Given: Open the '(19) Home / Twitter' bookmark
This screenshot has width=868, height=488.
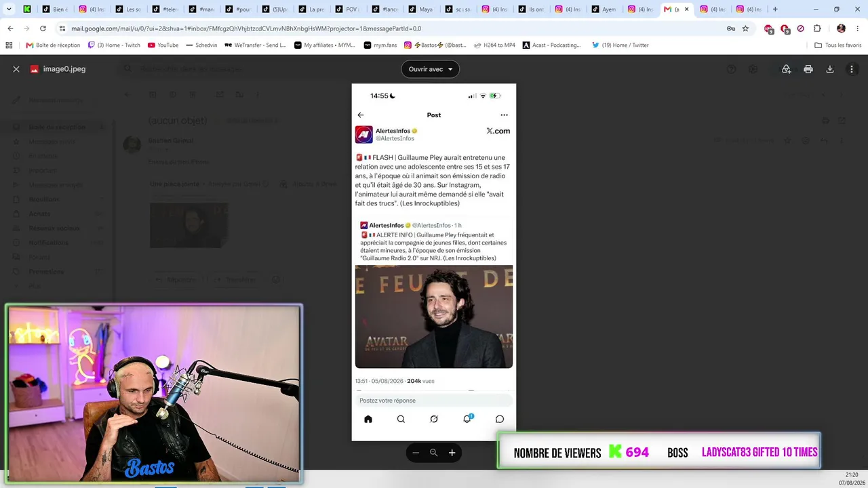Looking at the screenshot, I should [x=620, y=45].
